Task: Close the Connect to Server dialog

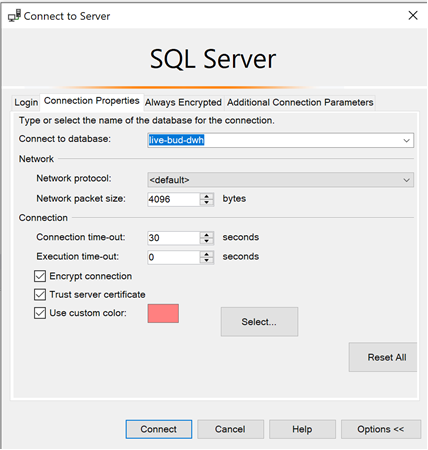Action: 413,15
